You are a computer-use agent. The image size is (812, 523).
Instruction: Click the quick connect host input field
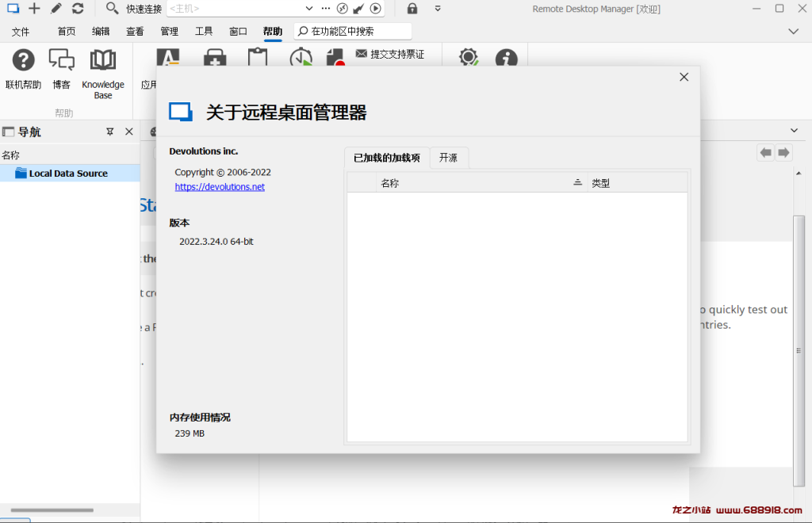[x=236, y=8]
